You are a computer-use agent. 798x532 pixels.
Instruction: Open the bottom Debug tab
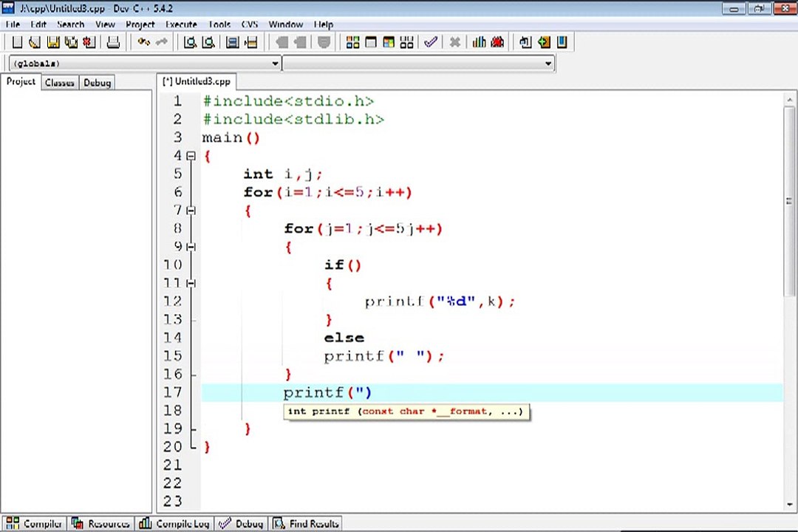[x=241, y=523]
